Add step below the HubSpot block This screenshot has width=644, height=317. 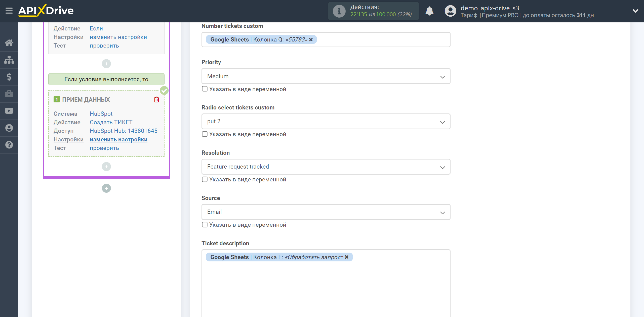tap(106, 167)
